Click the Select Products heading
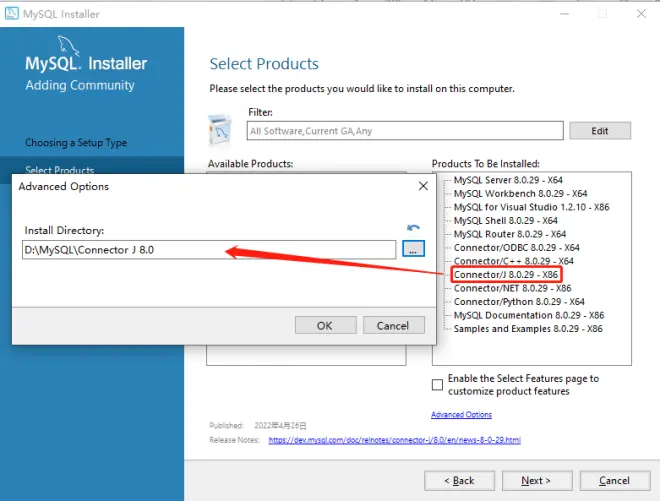The image size is (660, 501). tap(264, 64)
